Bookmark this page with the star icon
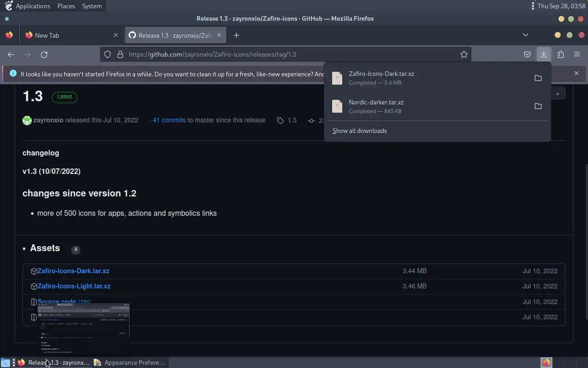Screen dimensions: 588x368 point(464,54)
